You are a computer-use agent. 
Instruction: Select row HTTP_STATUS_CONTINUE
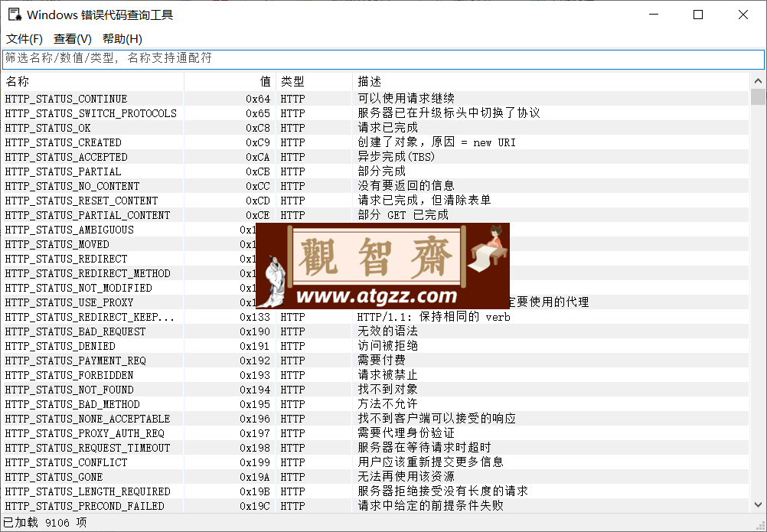click(376, 99)
